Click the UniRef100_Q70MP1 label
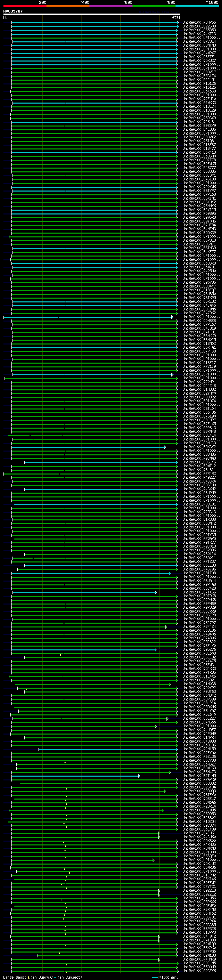This screenshot has height=980, width=222. click(199, 382)
